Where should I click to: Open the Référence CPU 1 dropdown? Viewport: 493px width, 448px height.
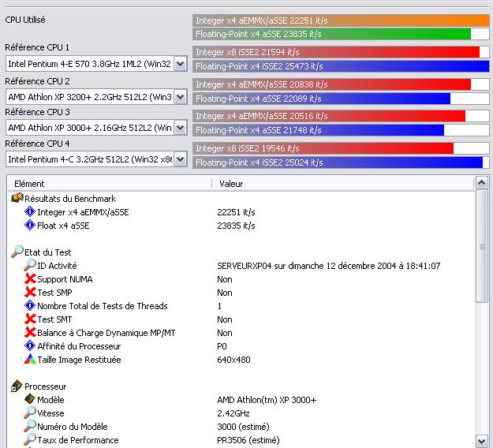point(180,65)
